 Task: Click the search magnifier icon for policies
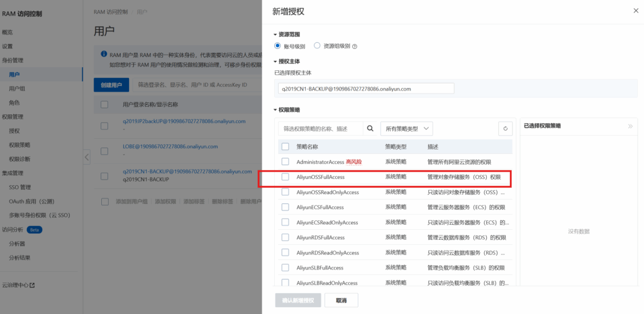(x=370, y=128)
